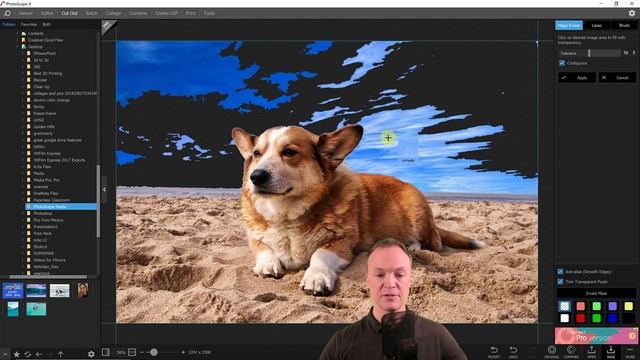Image resolution: width=640 pixels, height=360 pixels.
Task: Select light red mask swatch
Action: click(x=580, y=306)
